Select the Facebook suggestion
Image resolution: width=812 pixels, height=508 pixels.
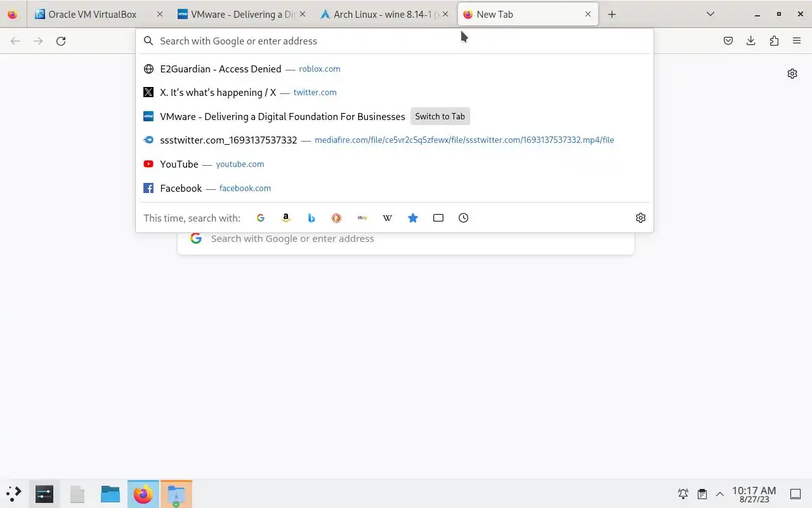(395, 188)
